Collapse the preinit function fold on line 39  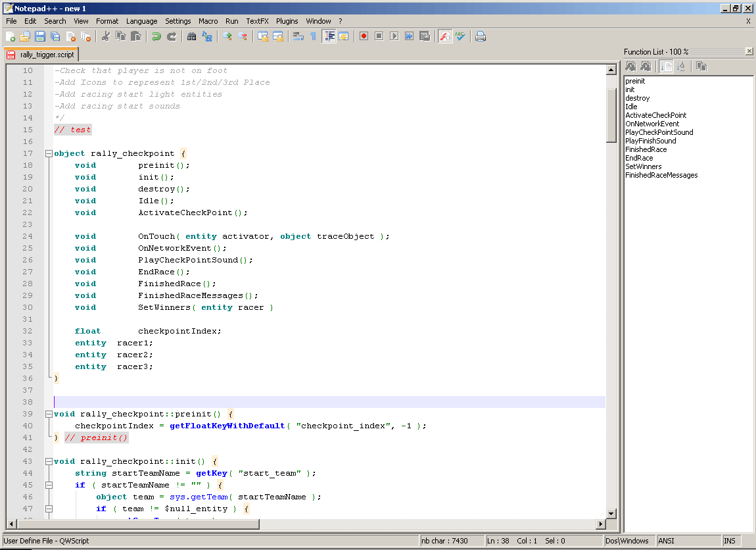49,414
